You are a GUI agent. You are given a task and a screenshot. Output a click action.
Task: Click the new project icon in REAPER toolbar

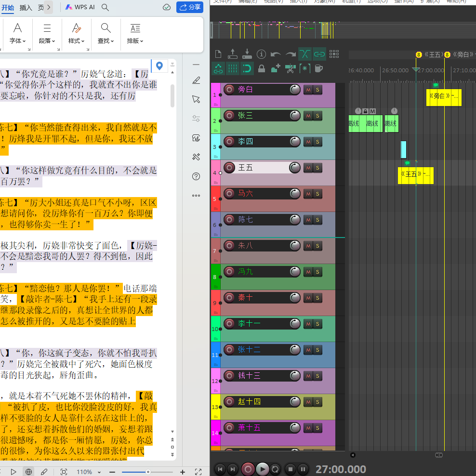click(218, 54)
